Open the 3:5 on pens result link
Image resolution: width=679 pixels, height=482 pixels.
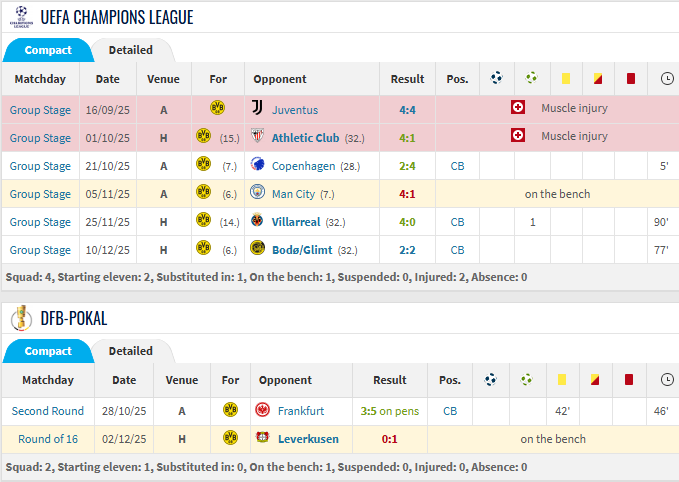390,411
